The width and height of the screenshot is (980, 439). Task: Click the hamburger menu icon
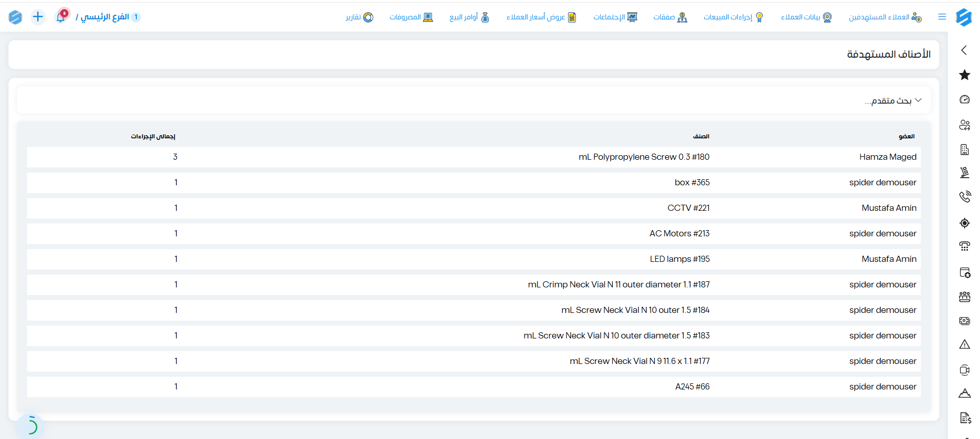click(942, 17)
